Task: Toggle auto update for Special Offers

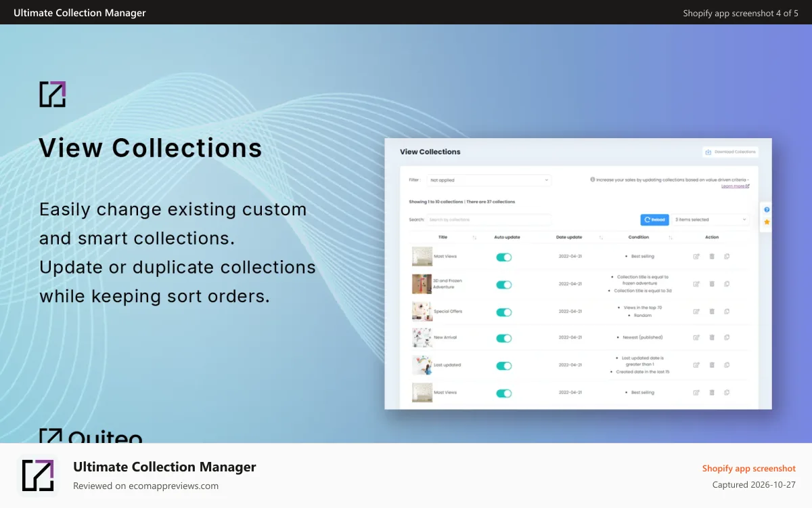Action: pyautogui.click(x=504, y=312)
